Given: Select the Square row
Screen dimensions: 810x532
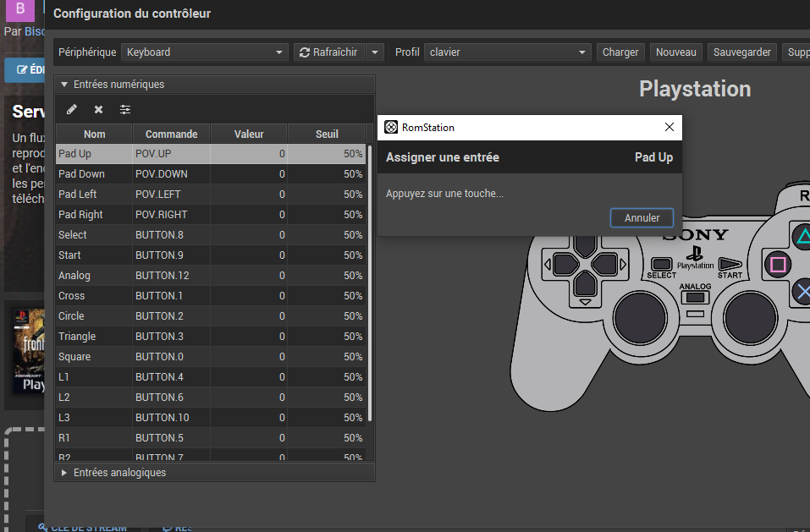Looking at the screenshot, I should coord(210,357).
